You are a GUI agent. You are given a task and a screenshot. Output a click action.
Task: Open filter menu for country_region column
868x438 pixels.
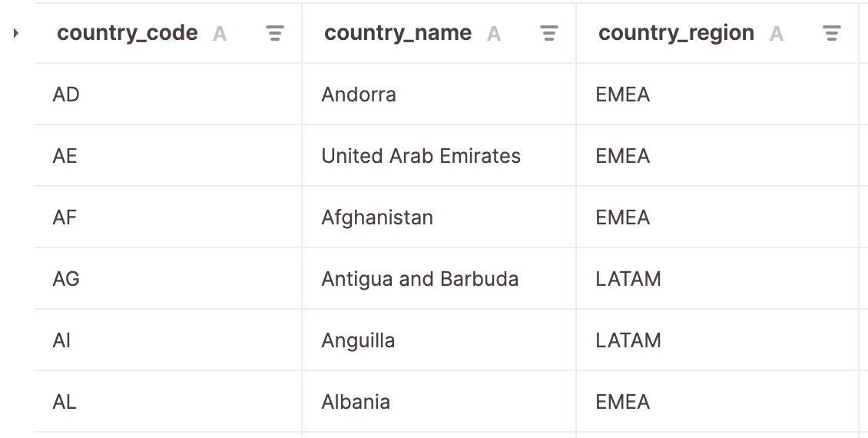831,33
